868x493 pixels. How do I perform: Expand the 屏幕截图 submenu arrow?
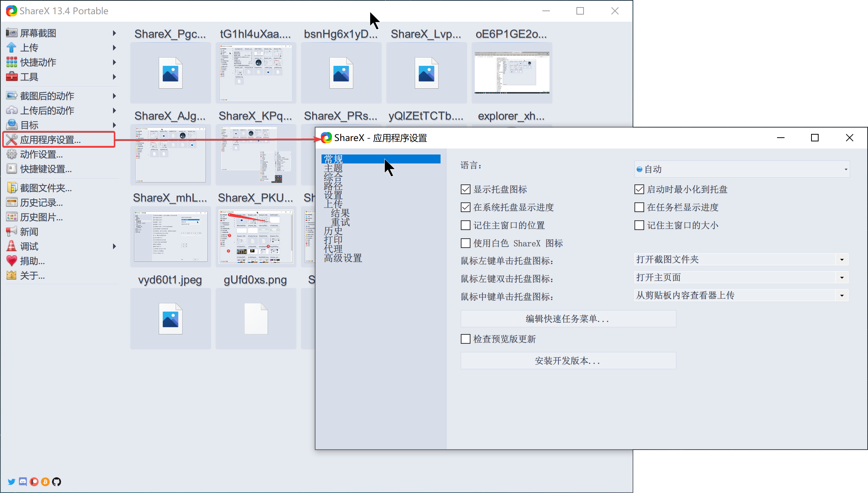click(114, 33)
